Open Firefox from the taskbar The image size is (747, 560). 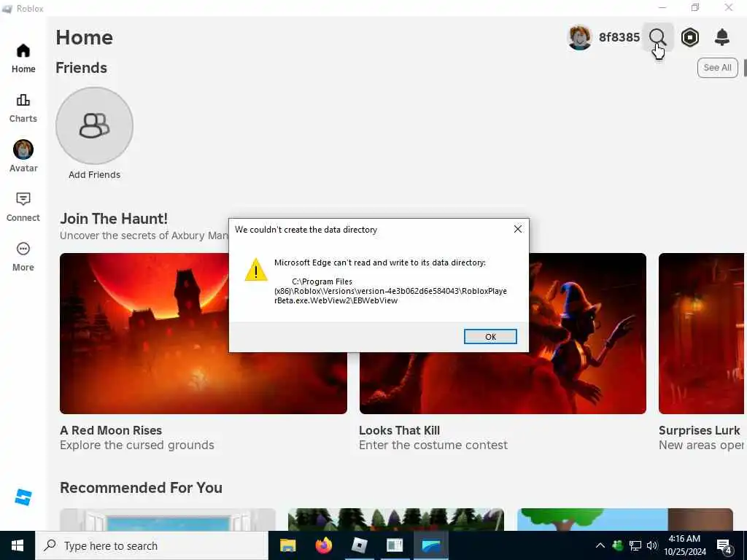[323, 545]
